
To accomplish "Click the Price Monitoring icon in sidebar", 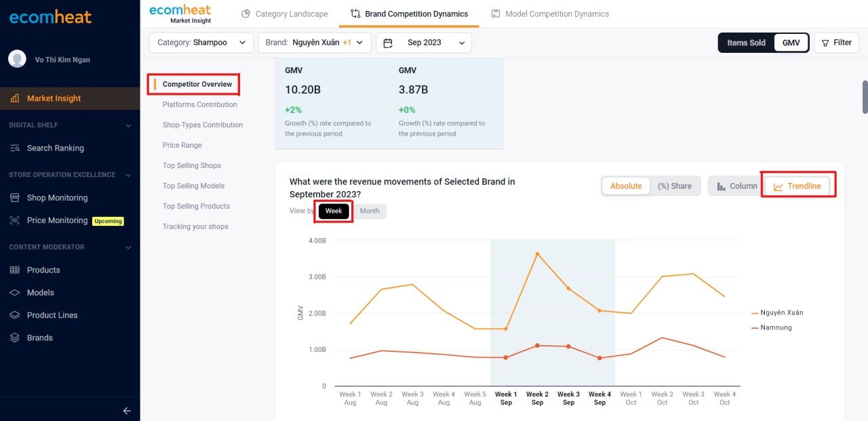I will (14, 220).
